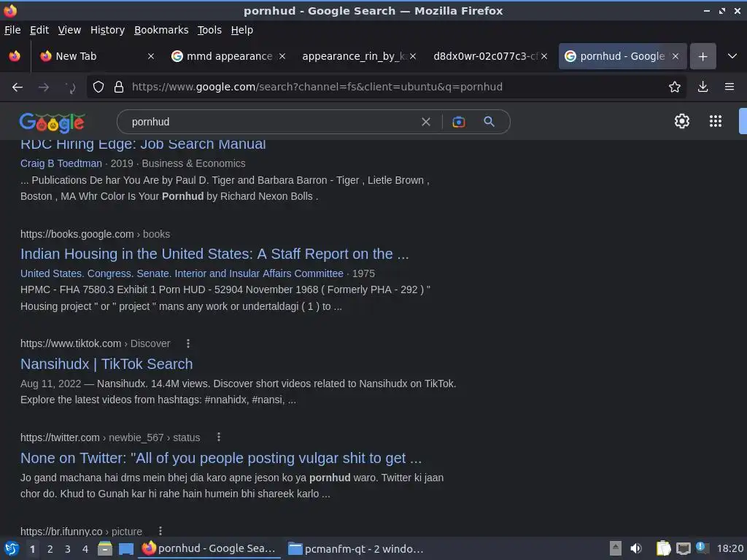This screenshot has width=747, height=560.
Task: Bookmark this page with the star icon
Action: coord(675,87)
